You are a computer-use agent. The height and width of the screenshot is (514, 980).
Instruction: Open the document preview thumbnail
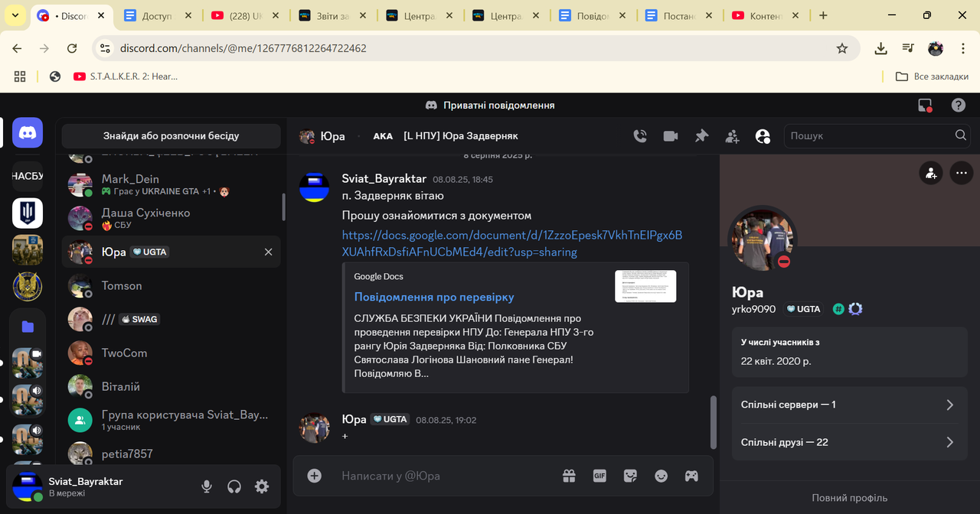(x=645, y=286)
